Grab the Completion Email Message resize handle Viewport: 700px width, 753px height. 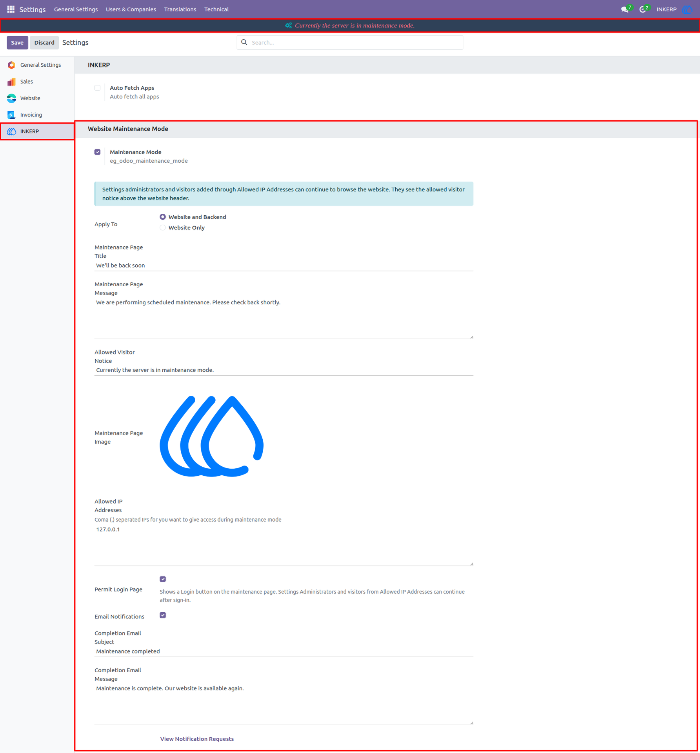471,723
